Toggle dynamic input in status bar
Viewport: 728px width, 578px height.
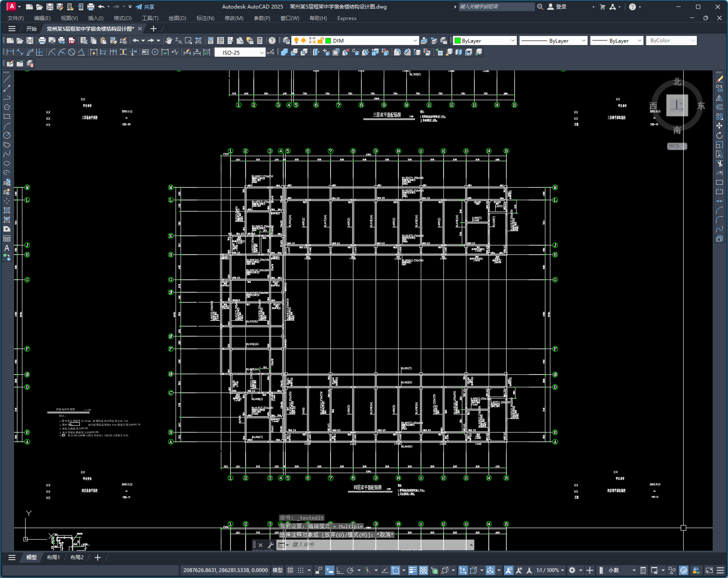(330, 570)
